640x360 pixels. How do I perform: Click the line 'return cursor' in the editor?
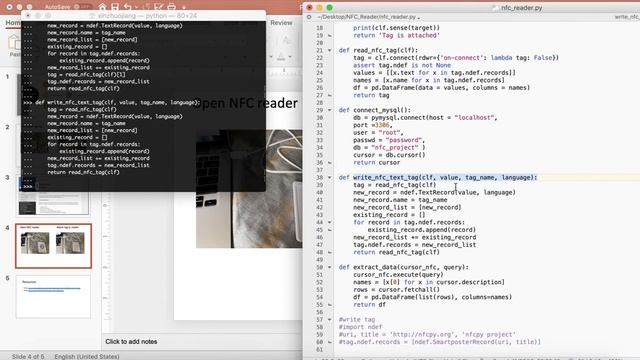[376, 162]
